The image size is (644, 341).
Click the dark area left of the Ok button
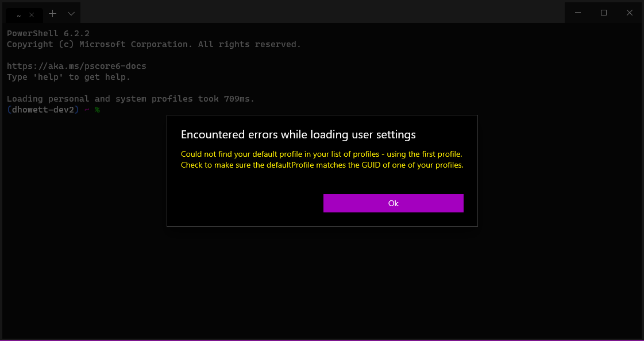[x=241, y=203]
